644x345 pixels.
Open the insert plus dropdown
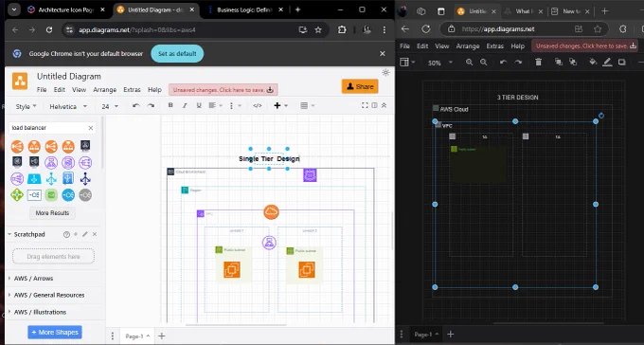280,105
